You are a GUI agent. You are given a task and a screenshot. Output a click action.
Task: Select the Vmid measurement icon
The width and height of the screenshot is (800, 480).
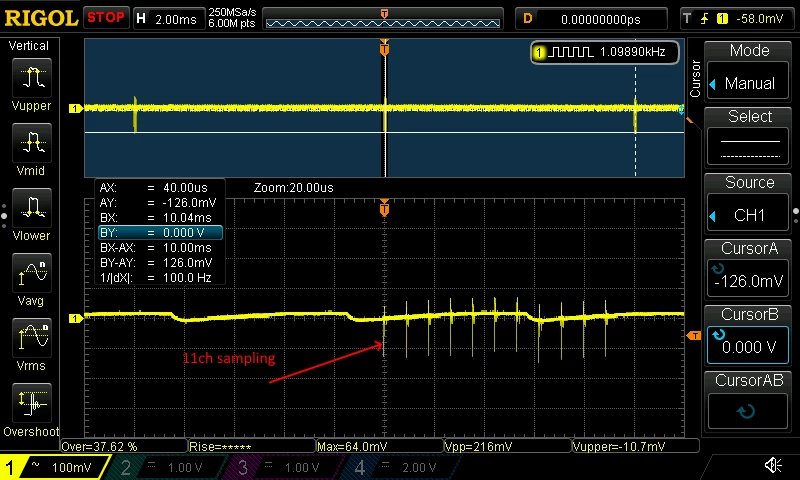point(32,143)
